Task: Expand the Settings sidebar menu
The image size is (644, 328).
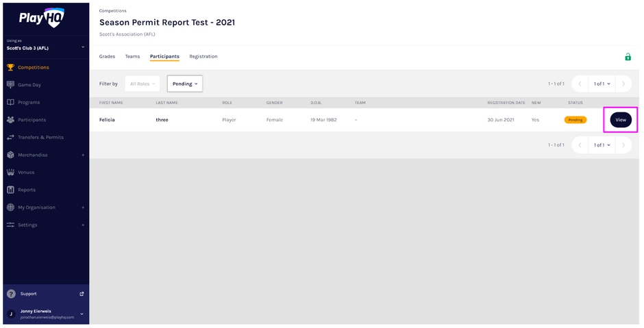Action: point(83,225)
